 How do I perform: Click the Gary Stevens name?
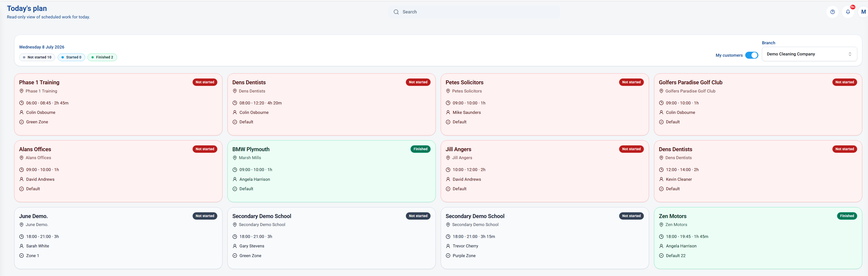click(252, 246)
